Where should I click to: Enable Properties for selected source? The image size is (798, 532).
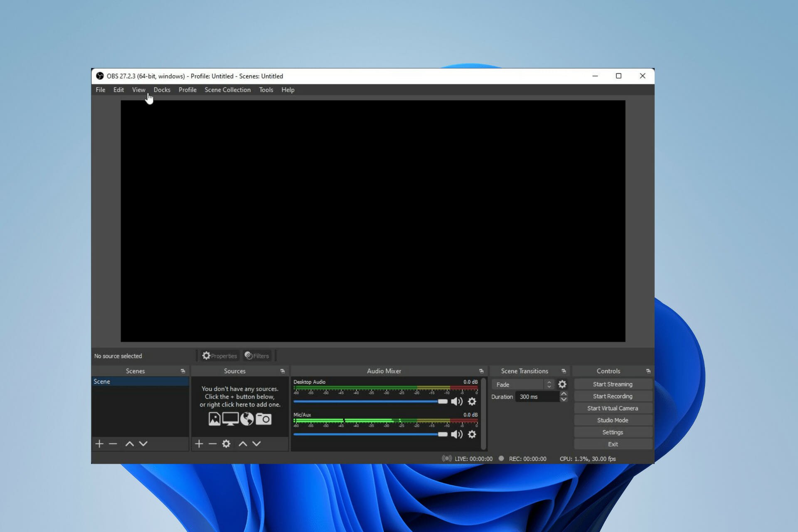[x=220, y=355]
